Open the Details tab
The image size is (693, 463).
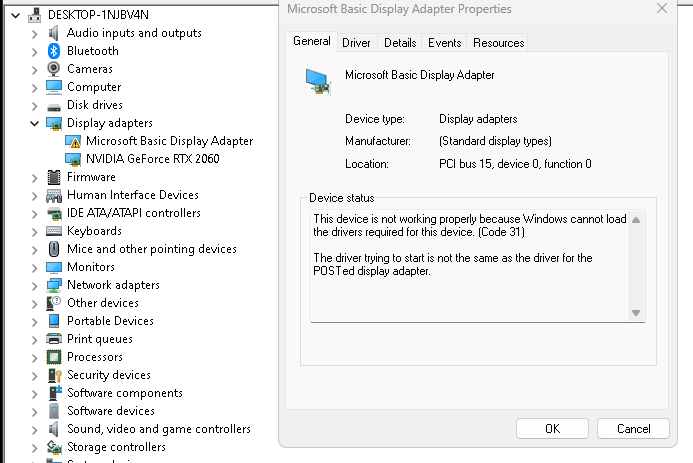[400, 43]
